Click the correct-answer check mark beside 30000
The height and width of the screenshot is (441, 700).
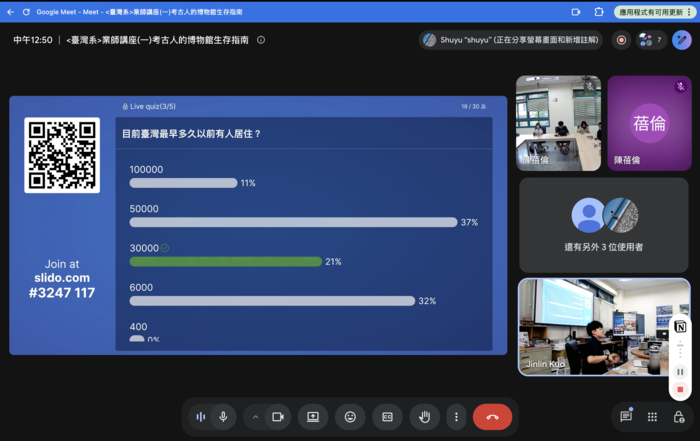coord(165,248)
